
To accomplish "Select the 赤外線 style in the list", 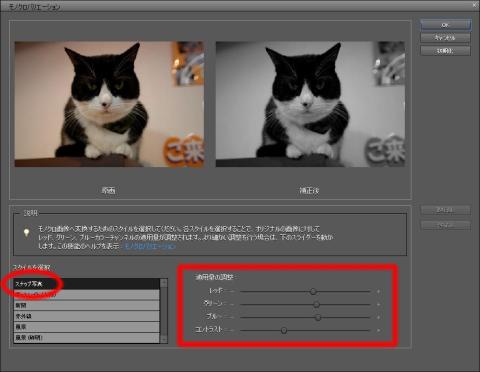I will [87, 316].
